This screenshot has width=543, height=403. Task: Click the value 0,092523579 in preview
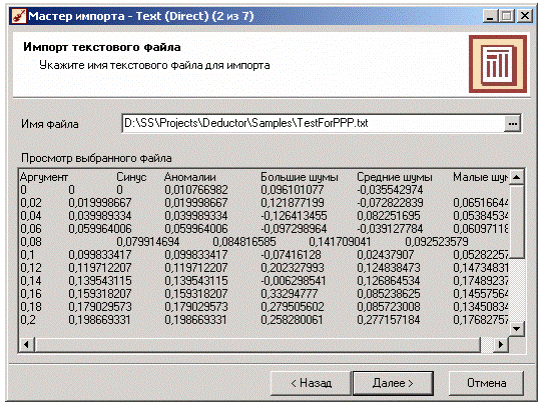click(437, 242)
